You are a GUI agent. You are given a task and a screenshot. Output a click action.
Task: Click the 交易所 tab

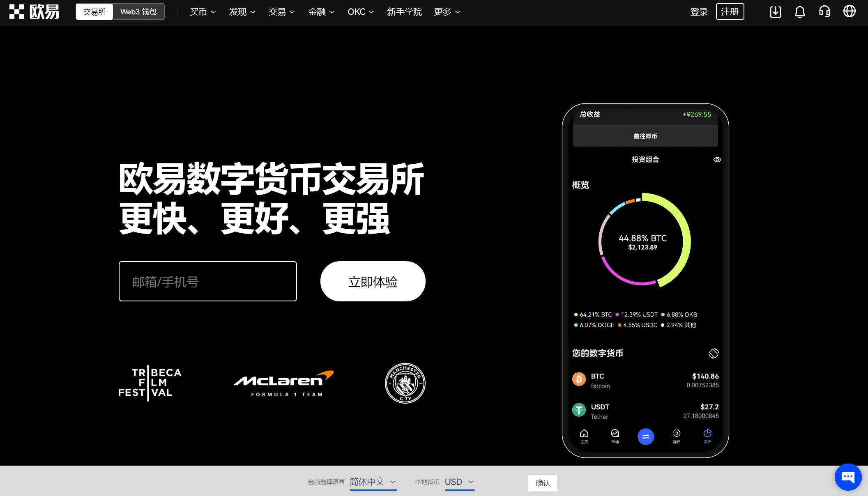pos(95,12)
